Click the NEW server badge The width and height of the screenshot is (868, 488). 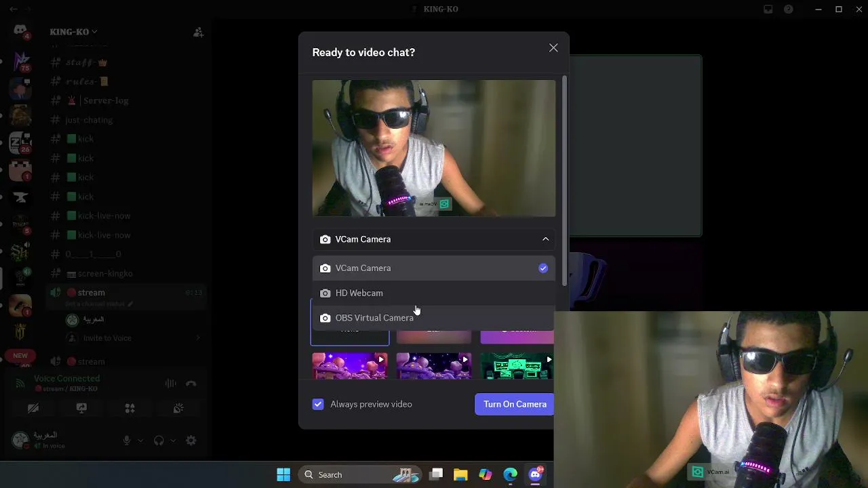click(x=20, y=356)
